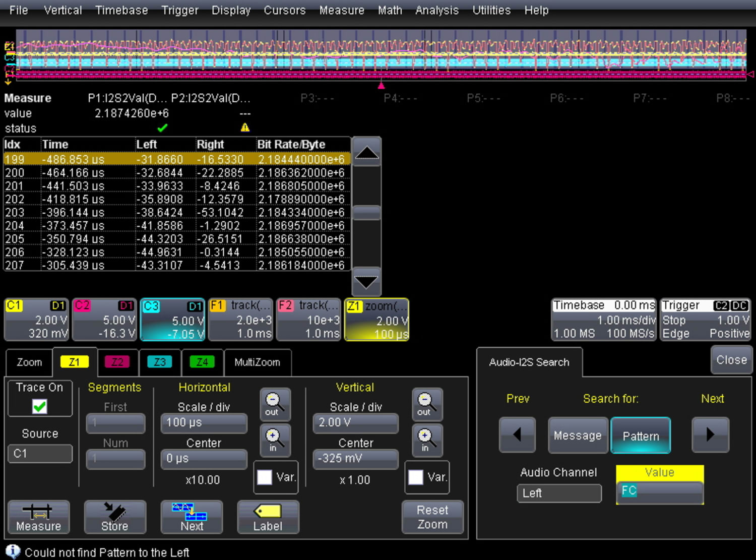Click the Next search arrow icon
The image size is (756, 560).
tap(710, 435)
